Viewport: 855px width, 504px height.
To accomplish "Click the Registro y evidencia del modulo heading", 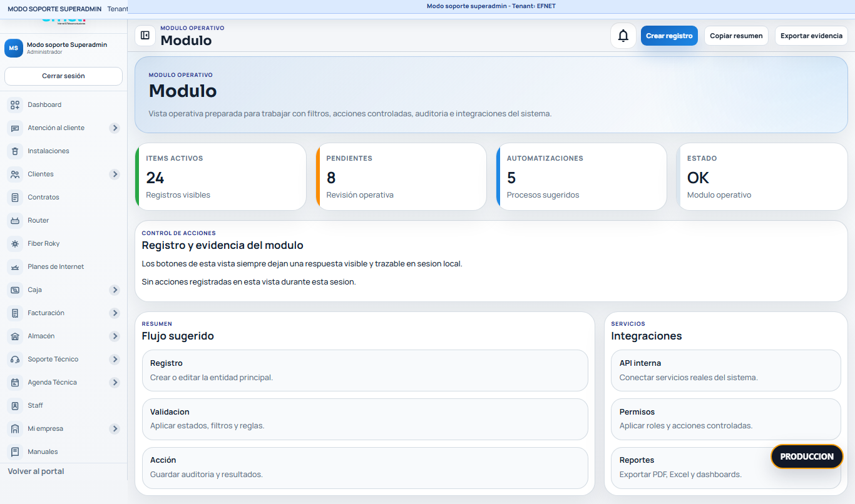I will pyautogui.click(x=222, y=246).
